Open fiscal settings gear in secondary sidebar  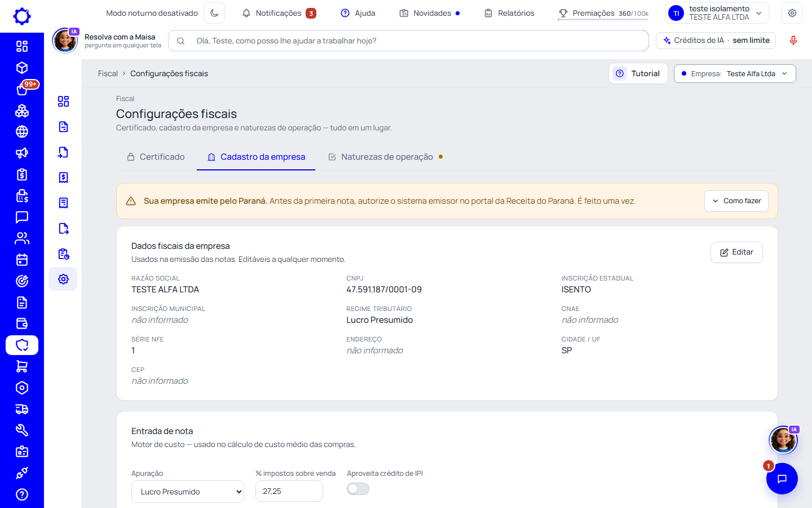click(x=63, y=279)
